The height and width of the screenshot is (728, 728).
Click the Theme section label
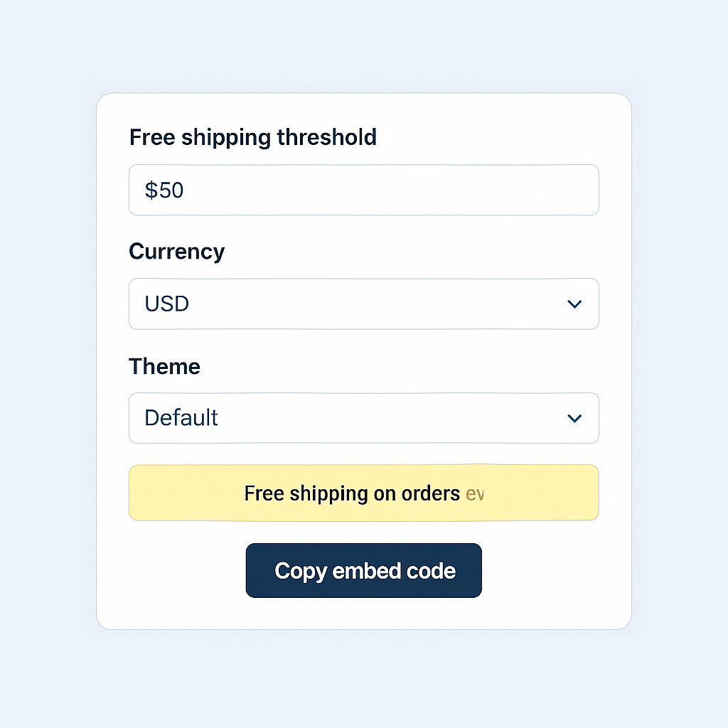164,366
